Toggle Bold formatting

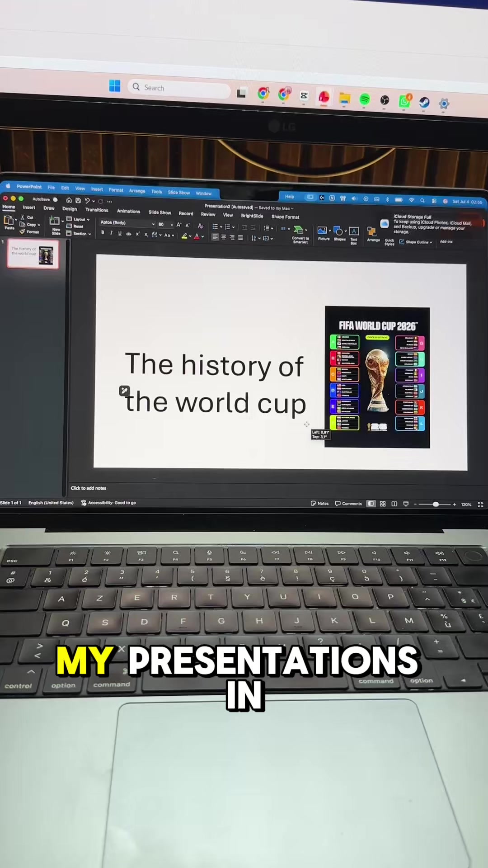[x=103, y=233]
